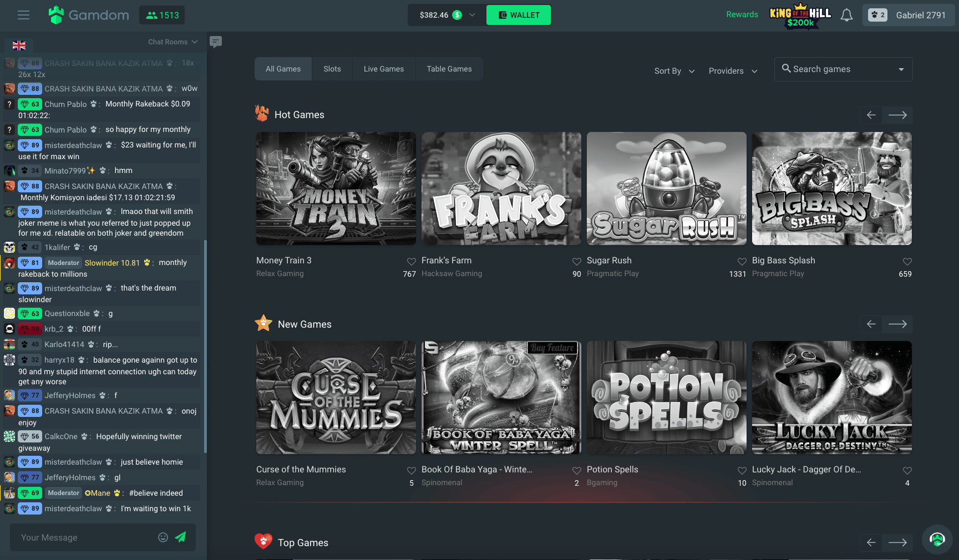Click Questionxble level 63 badge
The image size is (959, 560).
[30, 314]
